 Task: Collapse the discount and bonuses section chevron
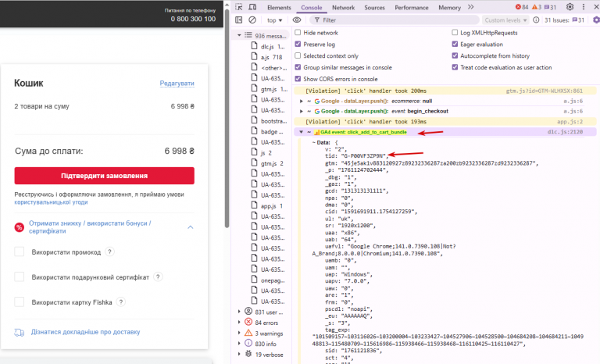click(x=191, y=227)
